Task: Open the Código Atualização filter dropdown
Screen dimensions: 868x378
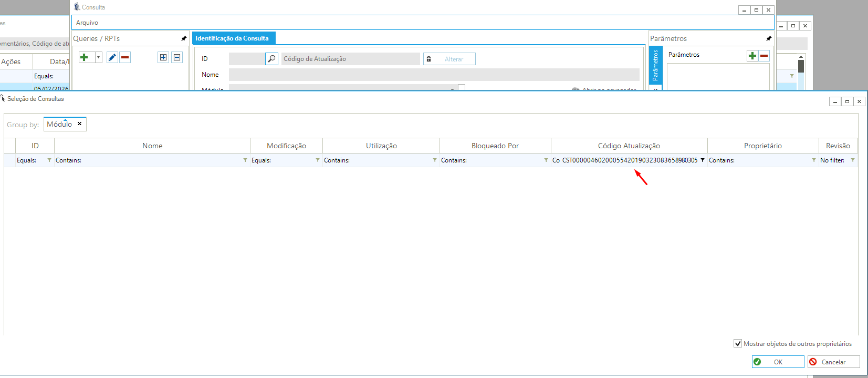Action: [703, 160]
